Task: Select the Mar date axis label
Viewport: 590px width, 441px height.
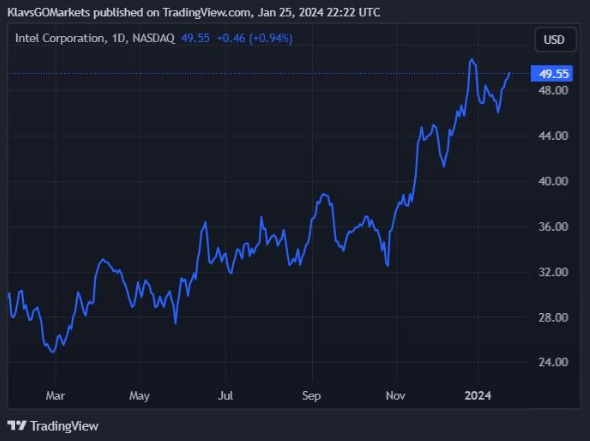Action: (x=55, y=395)
